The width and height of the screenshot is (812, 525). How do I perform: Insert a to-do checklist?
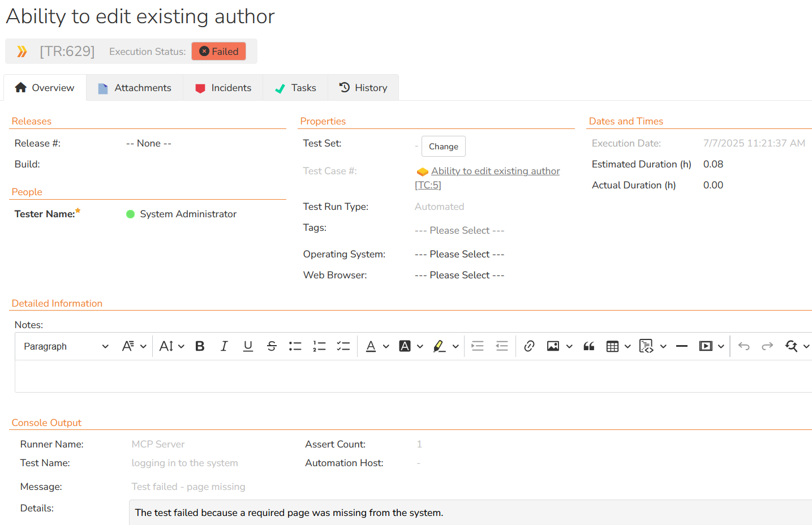pos(343,346)
